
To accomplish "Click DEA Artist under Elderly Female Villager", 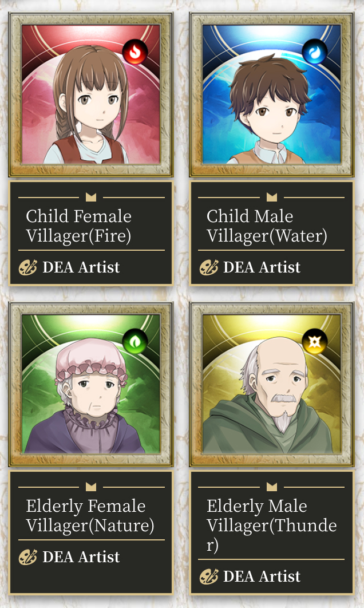I will click(81, 557).
